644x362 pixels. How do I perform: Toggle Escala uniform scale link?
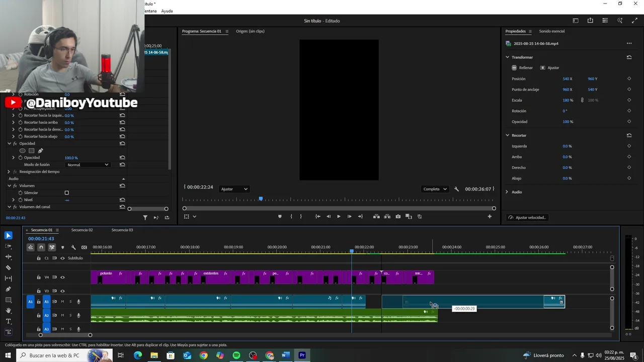(582, 100)
